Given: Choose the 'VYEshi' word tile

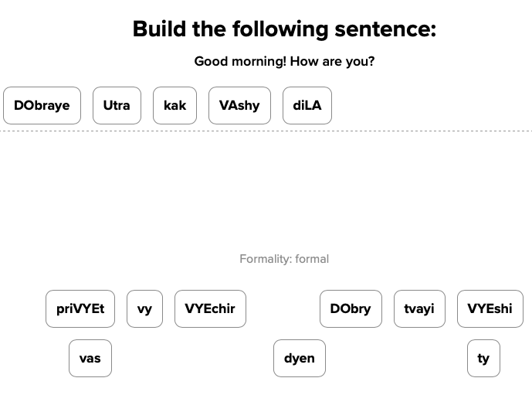Looking at the screenshot, I should (490, 309).
